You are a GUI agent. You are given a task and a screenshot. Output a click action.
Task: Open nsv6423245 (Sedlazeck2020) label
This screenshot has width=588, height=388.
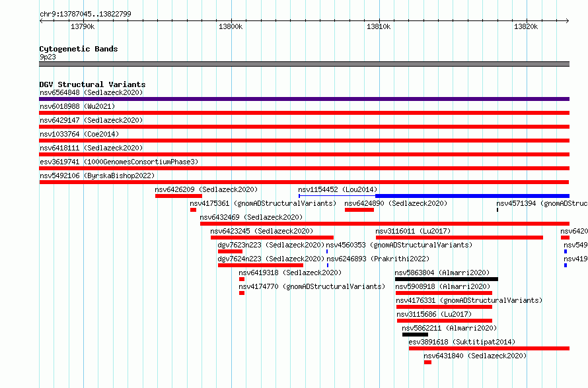coord(262,231)
